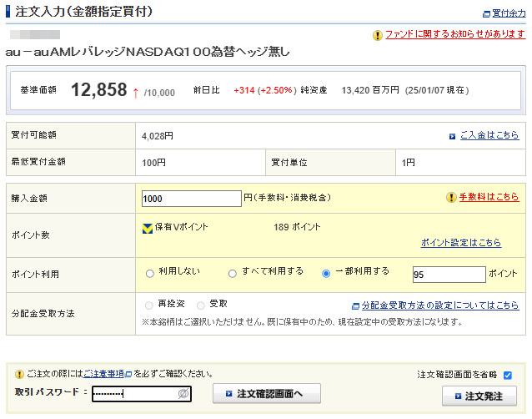Viewport: 532px width, 419px height.
Task: Toggle the 注文確認画面を省略 checkbox
Action: pos(508,375)
